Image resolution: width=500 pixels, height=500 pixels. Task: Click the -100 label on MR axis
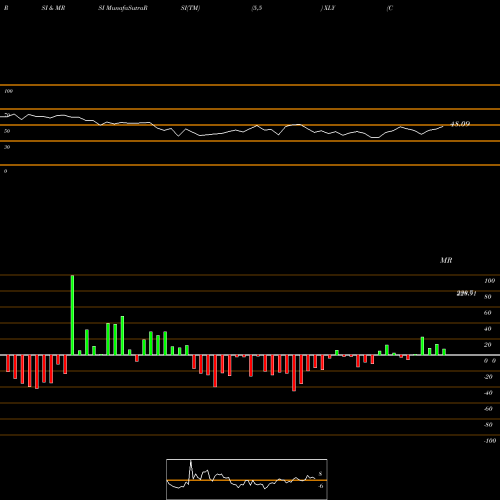click(490, 441)
